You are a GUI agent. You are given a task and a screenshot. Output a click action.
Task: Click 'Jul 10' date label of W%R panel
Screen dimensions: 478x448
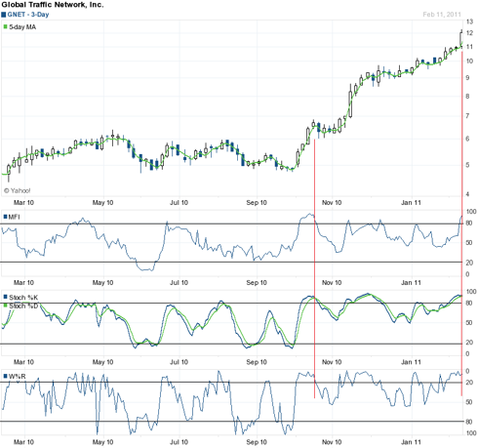pyautogui.click(x=179, y=442)
